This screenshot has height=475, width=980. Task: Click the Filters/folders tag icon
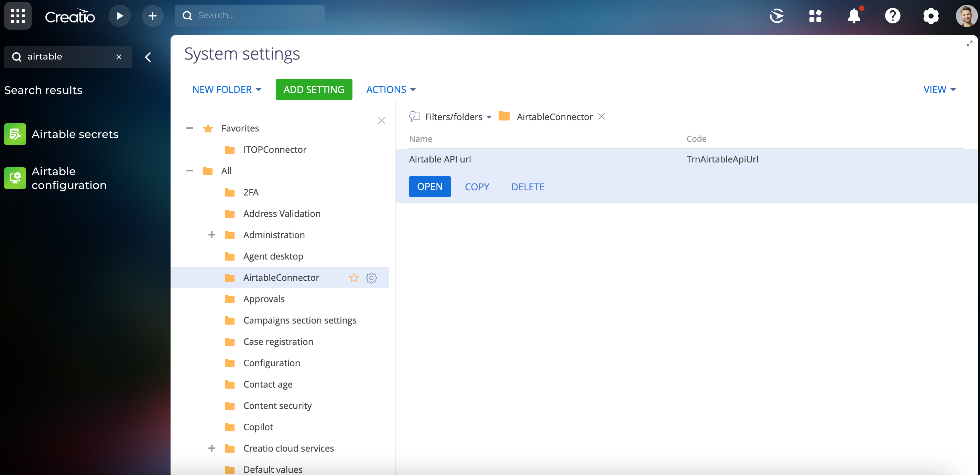414,117
